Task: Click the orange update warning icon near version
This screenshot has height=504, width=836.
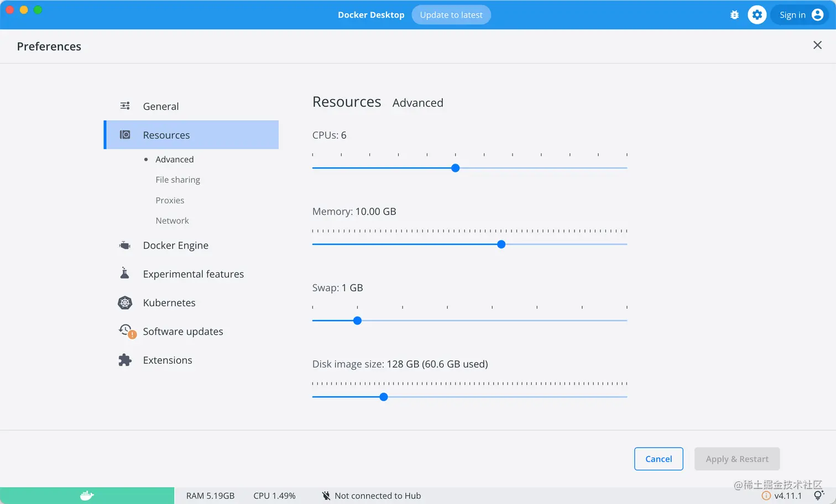Action: click(x=766, y=496)
